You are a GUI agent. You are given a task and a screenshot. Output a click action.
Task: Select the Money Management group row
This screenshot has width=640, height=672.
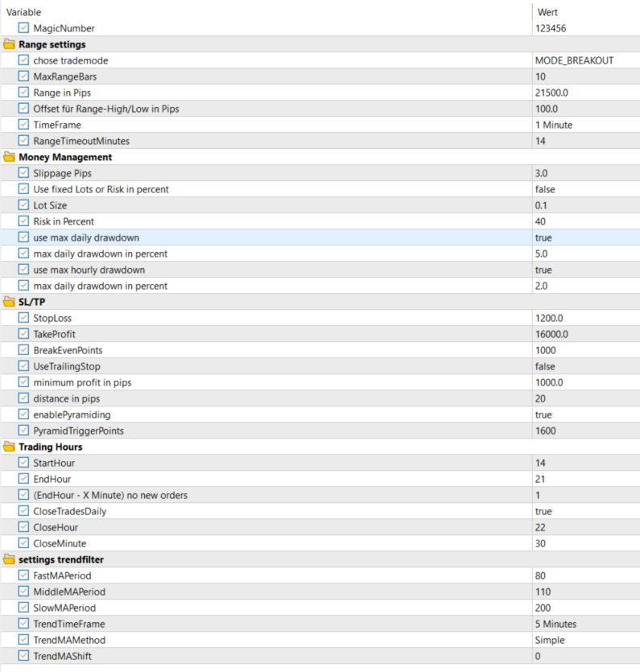click(x=320, y=157)
